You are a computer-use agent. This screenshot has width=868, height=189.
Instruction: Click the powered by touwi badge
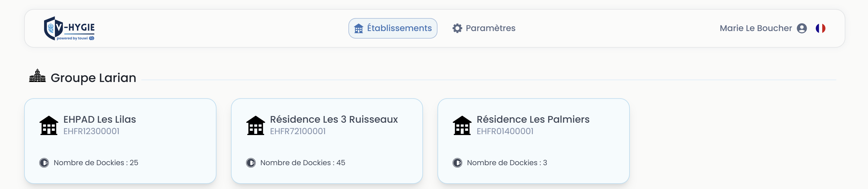point(75,38)
